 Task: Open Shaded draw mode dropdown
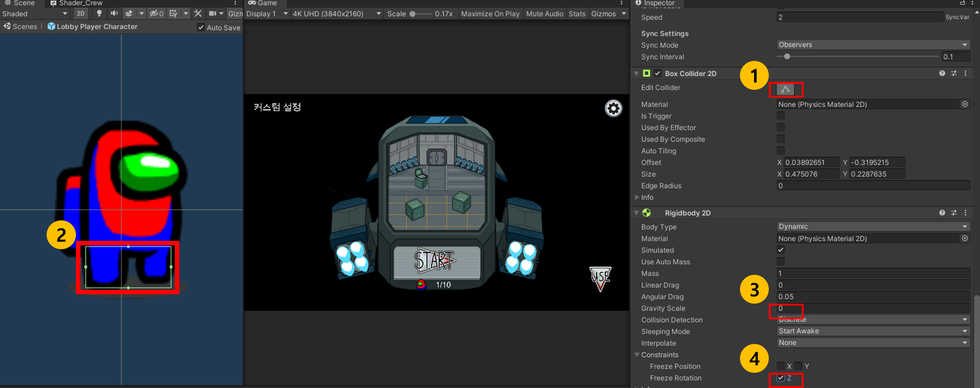[x=34, y=14]
